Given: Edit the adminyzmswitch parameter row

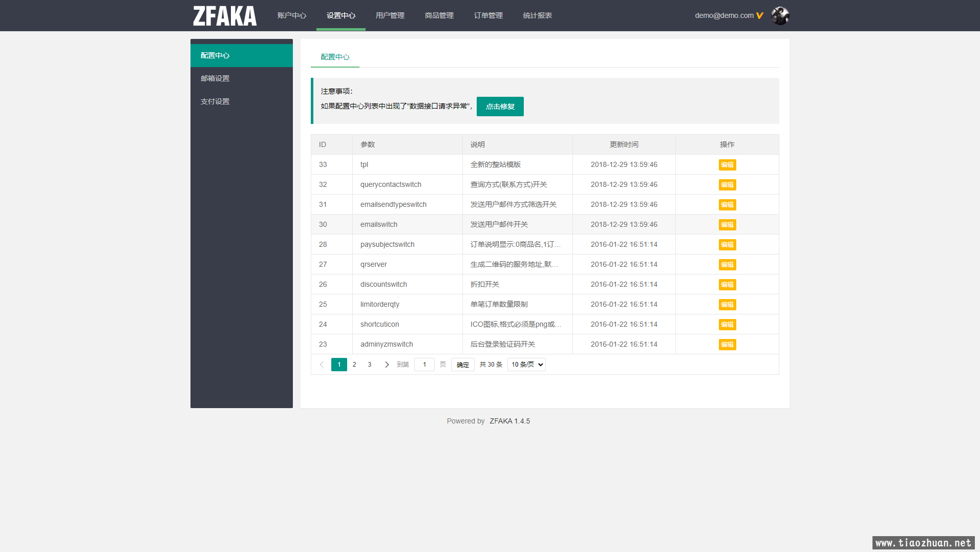Looking at the screenshot, I should pyautogui.click(x=727, y=345).
